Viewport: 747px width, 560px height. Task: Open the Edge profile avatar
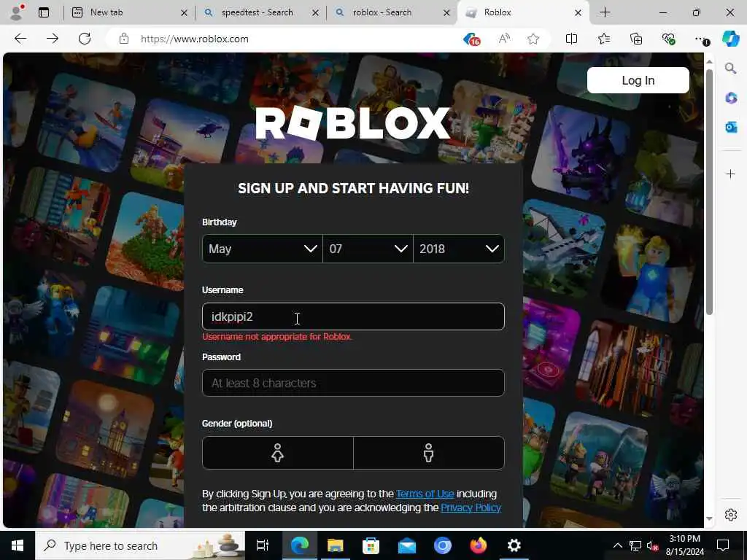[17, 12]
